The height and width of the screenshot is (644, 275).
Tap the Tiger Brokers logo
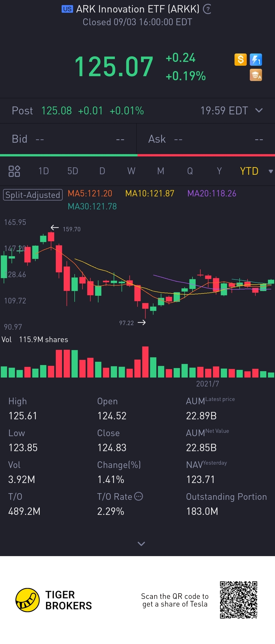click(x=53, y=600)
